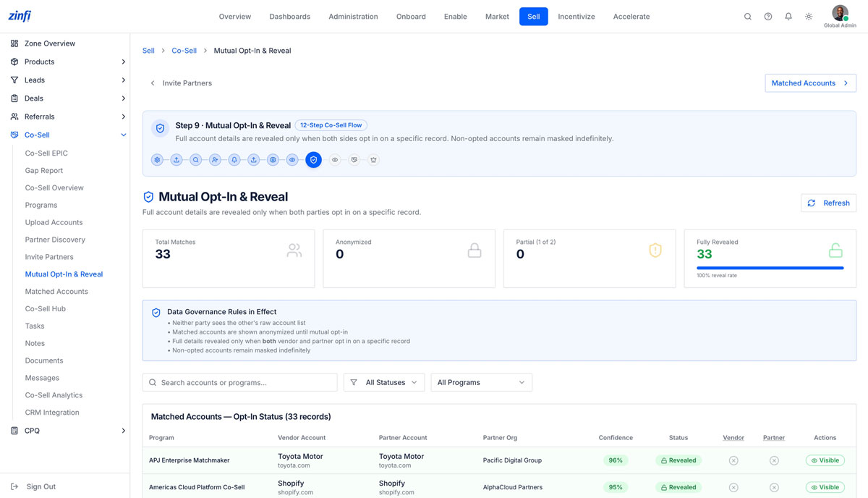
Task: Click the Anonymized lock icon
Action: (x=475, y=250)
